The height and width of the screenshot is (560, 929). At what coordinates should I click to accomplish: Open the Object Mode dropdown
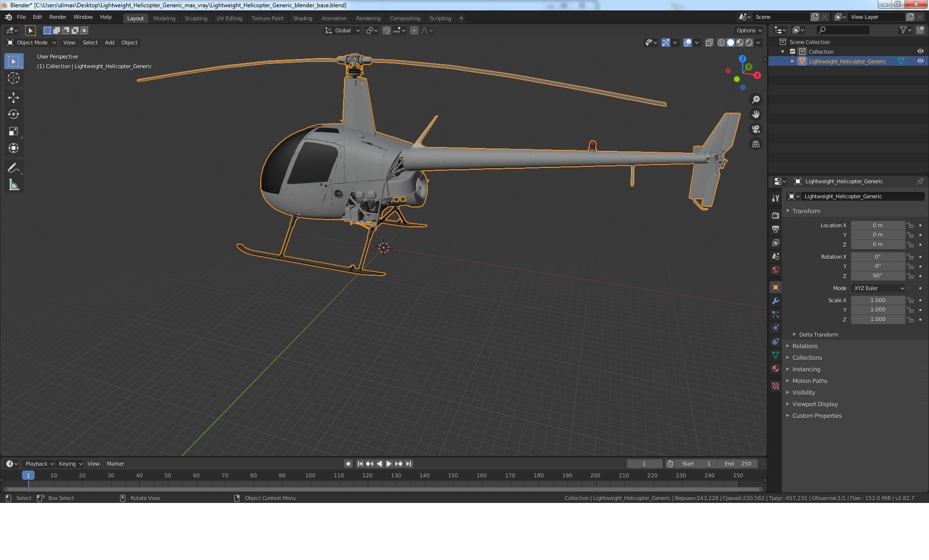31,43
